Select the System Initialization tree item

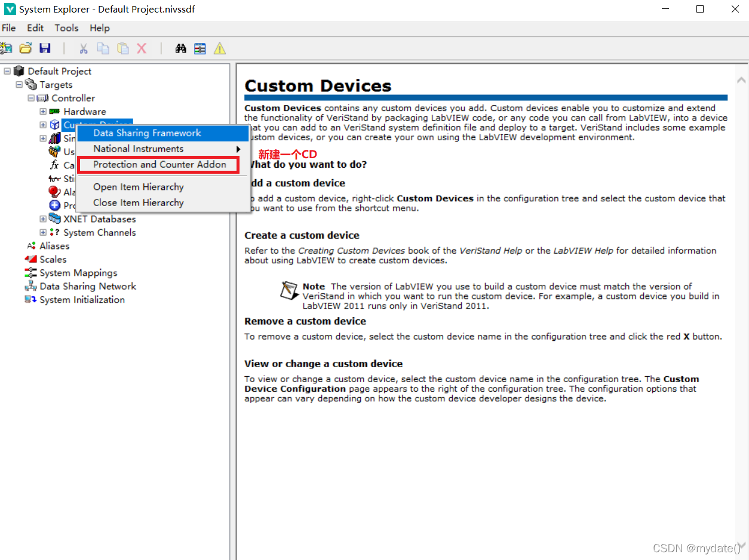click(x=82, y=300)
